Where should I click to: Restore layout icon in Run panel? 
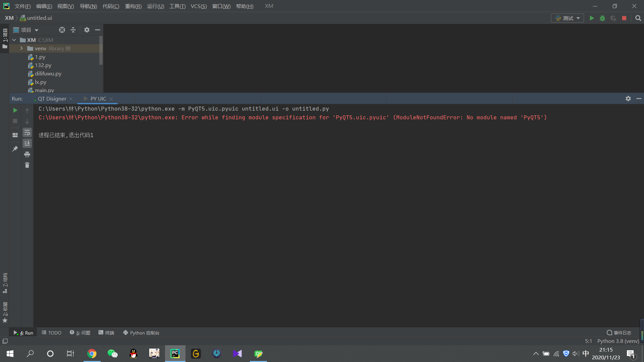coord(15,135)
